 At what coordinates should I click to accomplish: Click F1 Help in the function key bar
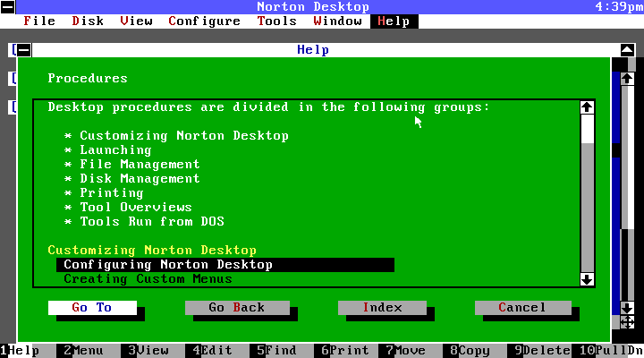[20, 351]
